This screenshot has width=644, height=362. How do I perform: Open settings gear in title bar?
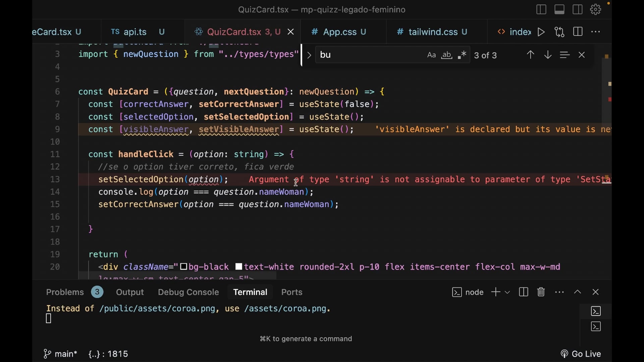click(596, 9)
